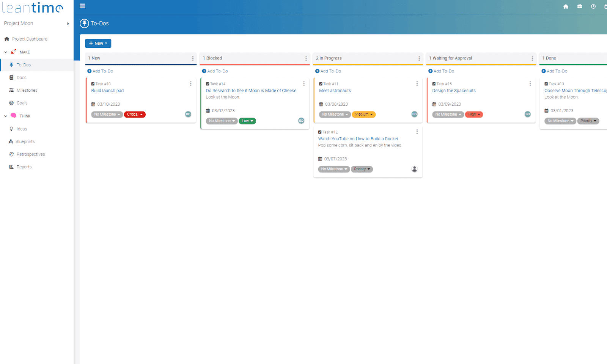Check the checkbox on Task #10
The height and width of the screenshot is (364, 607).
coord(92,84)
